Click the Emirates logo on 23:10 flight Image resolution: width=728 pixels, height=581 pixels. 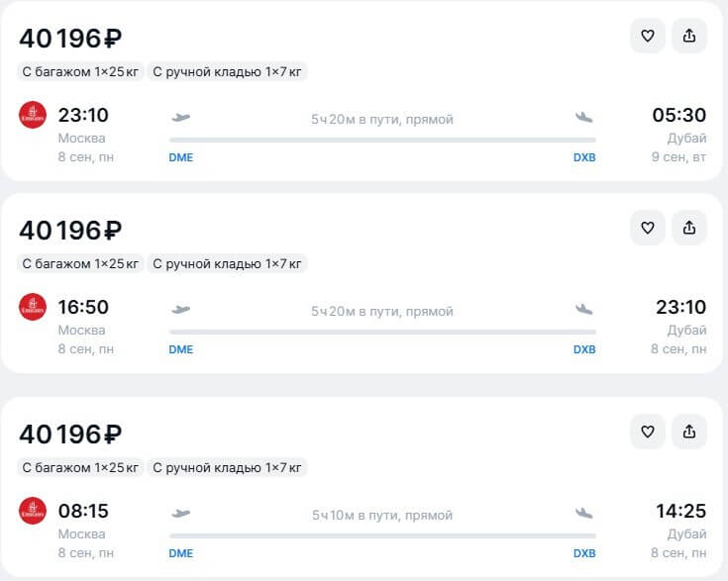click(x=33, y=115)
